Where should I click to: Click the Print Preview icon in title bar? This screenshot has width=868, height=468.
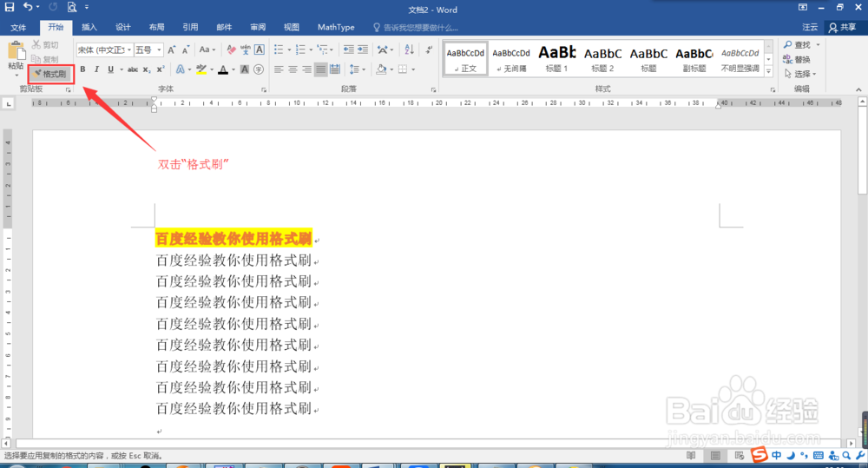[x=71, y=7]
